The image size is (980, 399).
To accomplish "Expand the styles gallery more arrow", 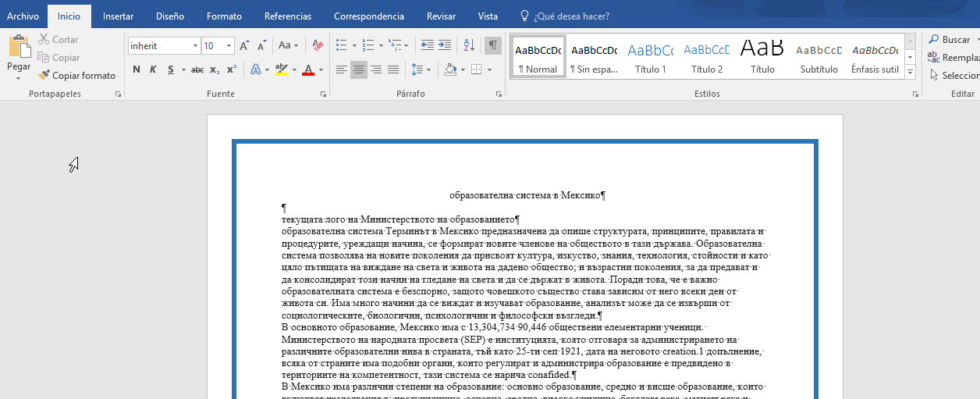I will tap(910, 72).
